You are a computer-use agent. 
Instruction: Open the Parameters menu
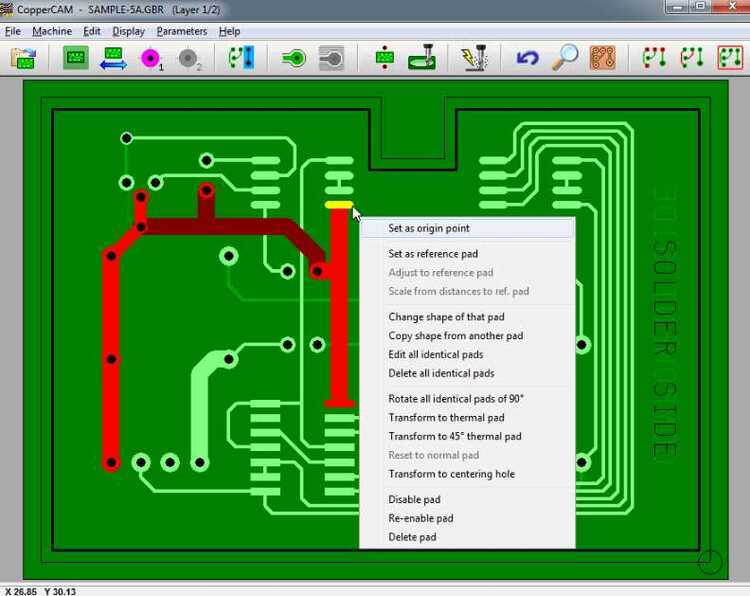[181, 31]
